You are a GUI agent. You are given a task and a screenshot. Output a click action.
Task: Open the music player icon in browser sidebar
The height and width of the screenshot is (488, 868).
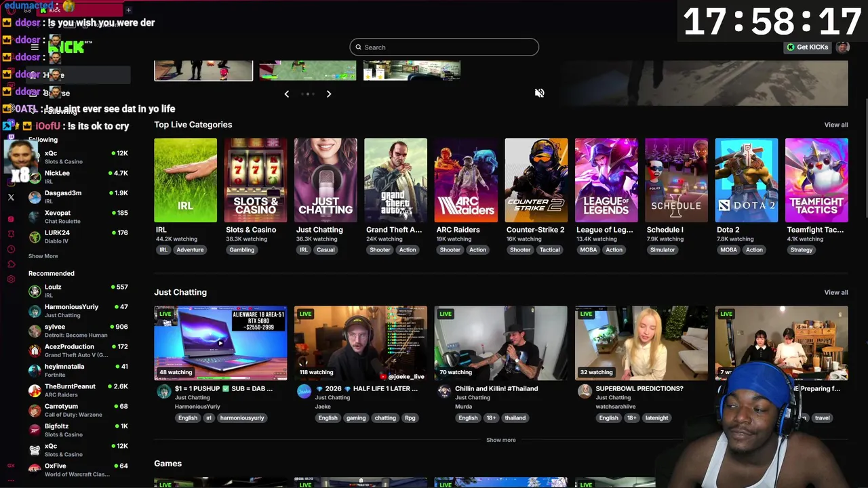pyautogui.click(x=11, y=219)
